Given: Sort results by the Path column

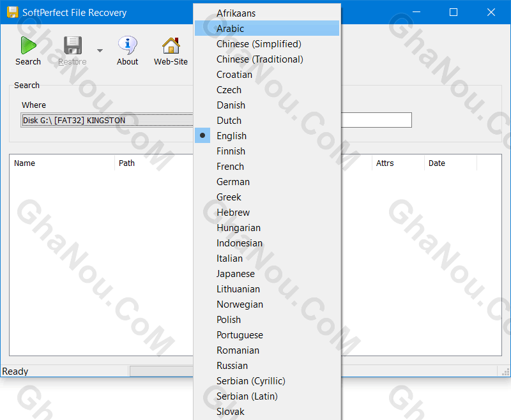Looking at the screenshot, I should (x=154, y=163).
